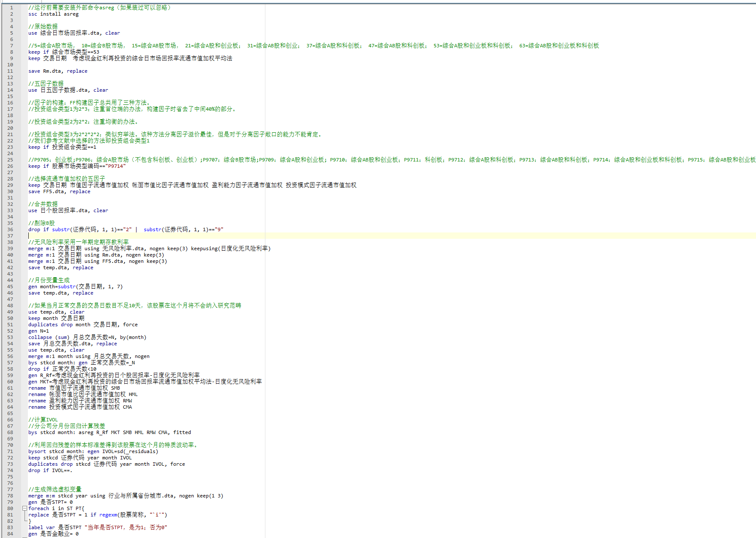Viewport: 756px width, 538px height.
Task: Click the rename line ending in SMB
Action: pos(74,388)
